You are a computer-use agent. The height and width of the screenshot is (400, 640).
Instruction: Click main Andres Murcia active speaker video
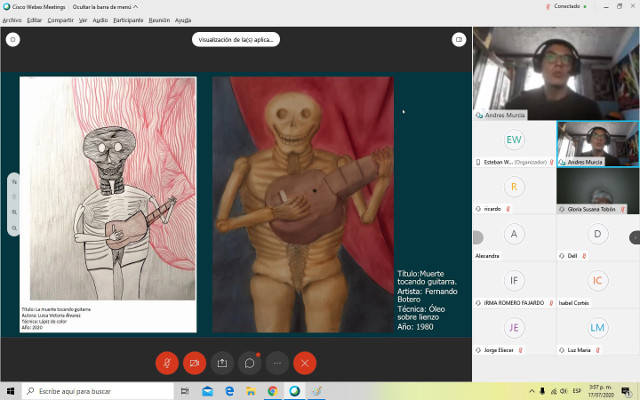pos(556,73)
